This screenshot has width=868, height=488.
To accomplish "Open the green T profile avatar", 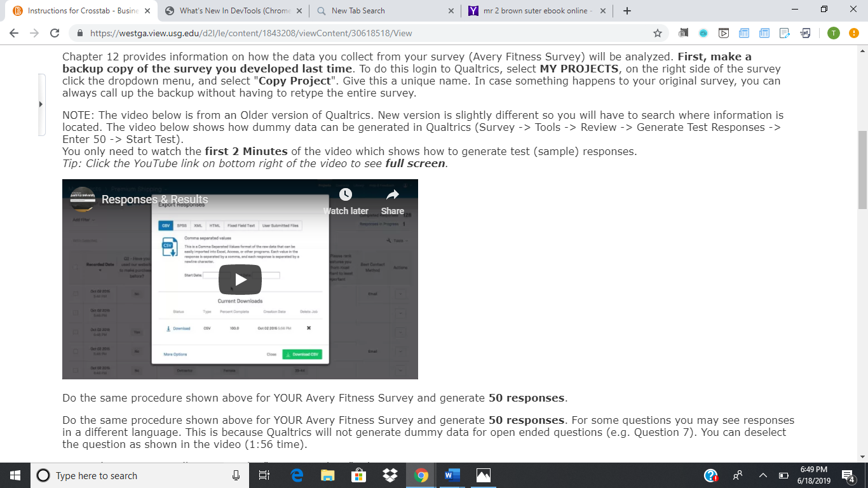I will coord(833,33).
